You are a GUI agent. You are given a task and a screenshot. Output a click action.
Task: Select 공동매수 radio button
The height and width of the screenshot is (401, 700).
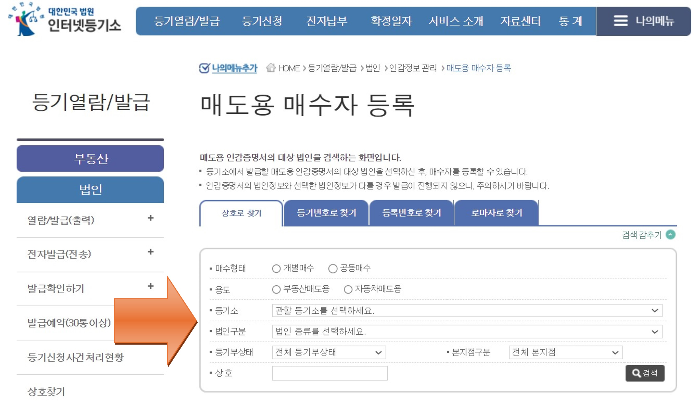(x=332, y=268)
